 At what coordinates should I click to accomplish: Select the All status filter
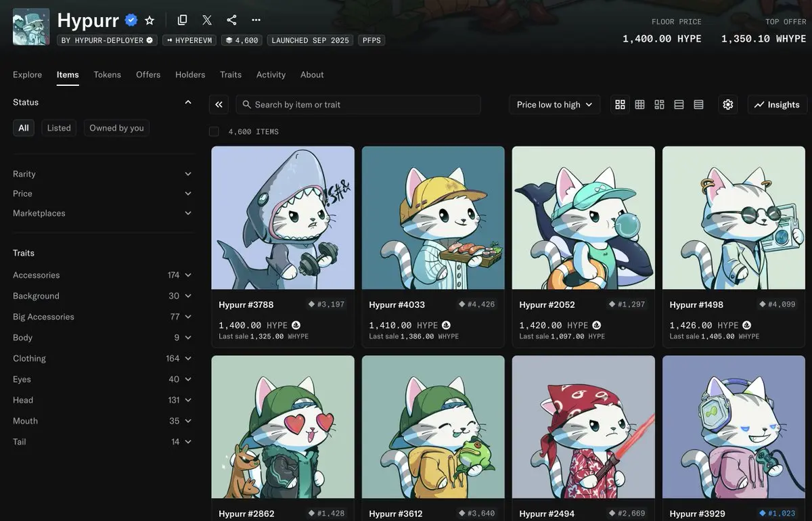[24, 128]
